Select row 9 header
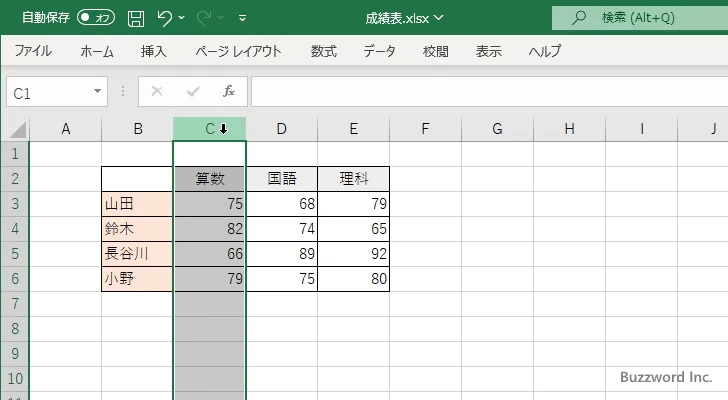The width and height of the screenshot is (728, 400). pos(15,354)
